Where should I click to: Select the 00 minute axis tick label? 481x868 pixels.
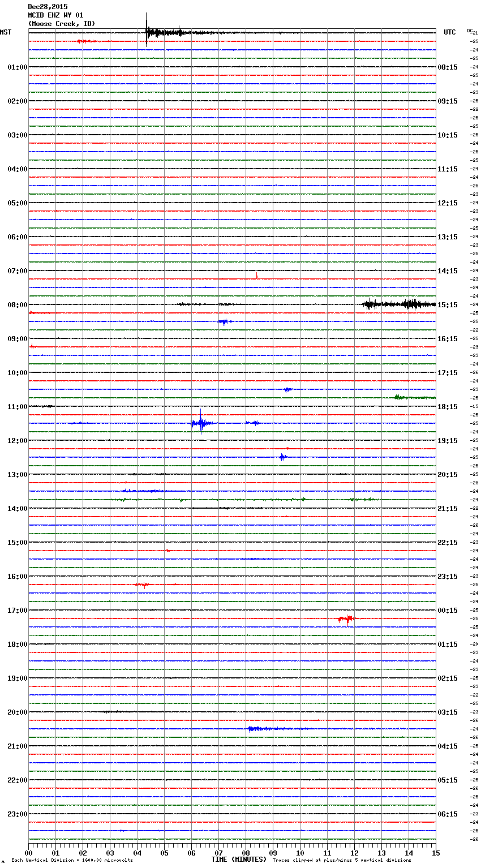[x=28, y=852]
